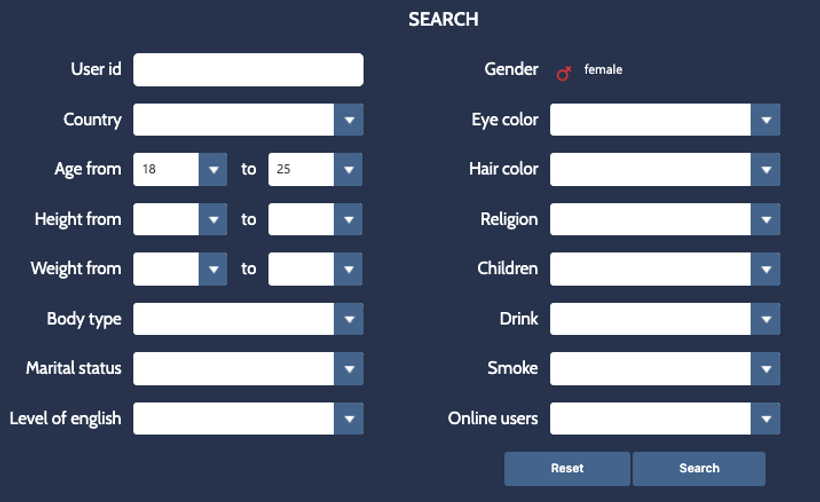The height and width of the screenshot is (502, 820).
Task: Focus the User id input field
Action: 248,70
